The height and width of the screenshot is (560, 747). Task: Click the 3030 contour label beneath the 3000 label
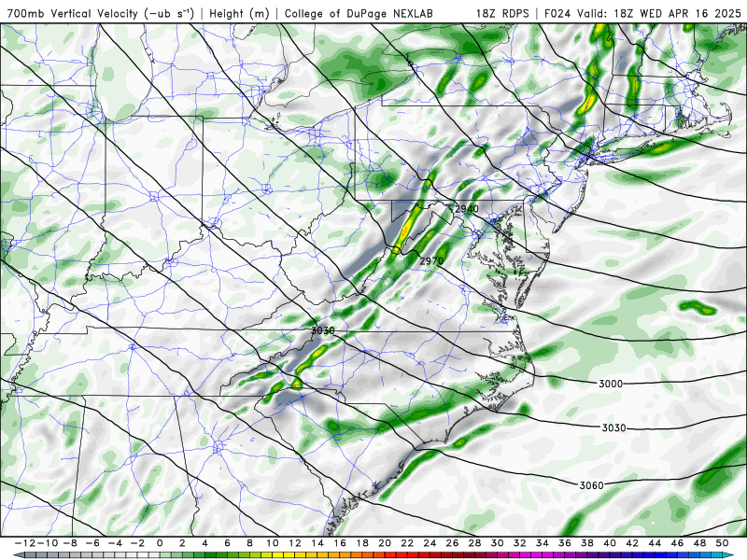(x=613, y=427)
